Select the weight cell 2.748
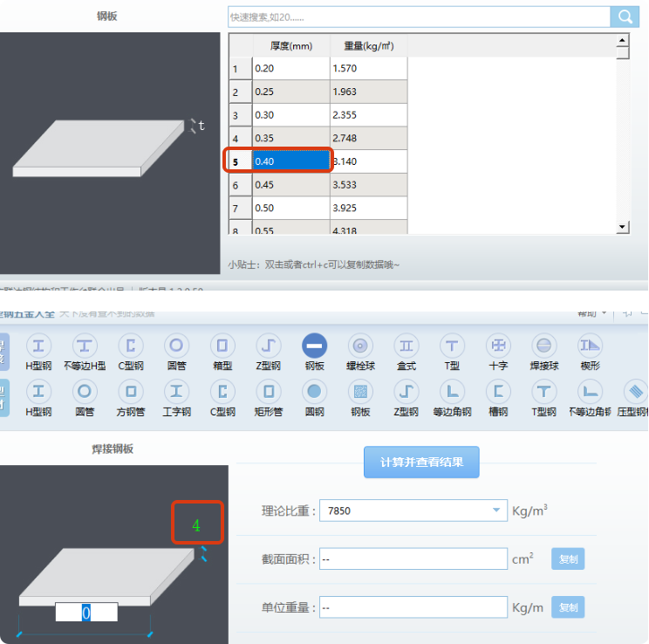The height and width of the screenshot is (644, 649). click(369, 138)
